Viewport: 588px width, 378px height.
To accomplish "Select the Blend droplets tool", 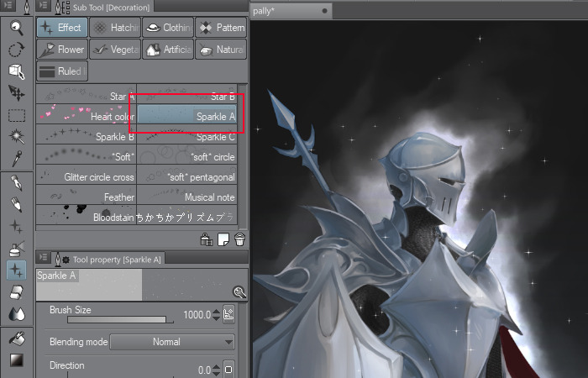I will click(x=17, y=314).
